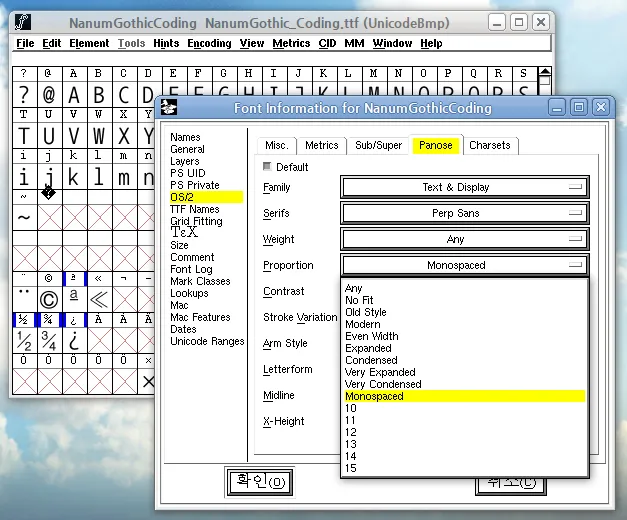The width and height of the screenshot is (627, 520).
Task: Open the Lookups section
Action: 189,293
